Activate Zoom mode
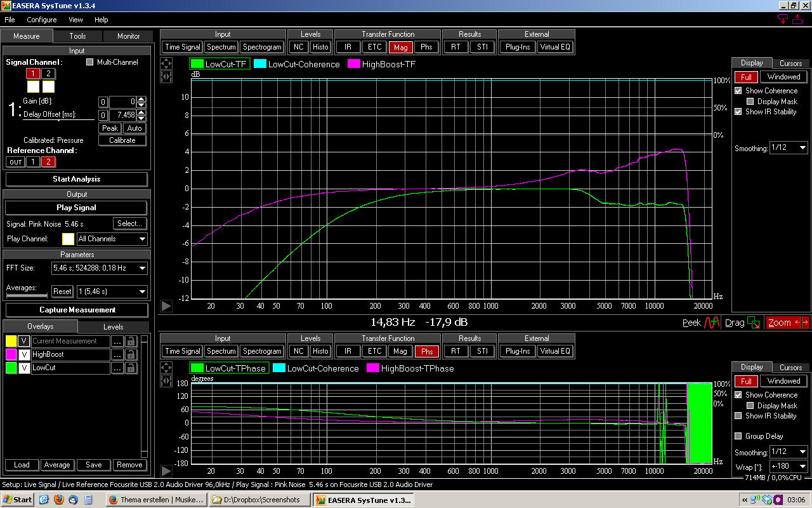Screen dimensions: 812x508 (x=787, y=323)
